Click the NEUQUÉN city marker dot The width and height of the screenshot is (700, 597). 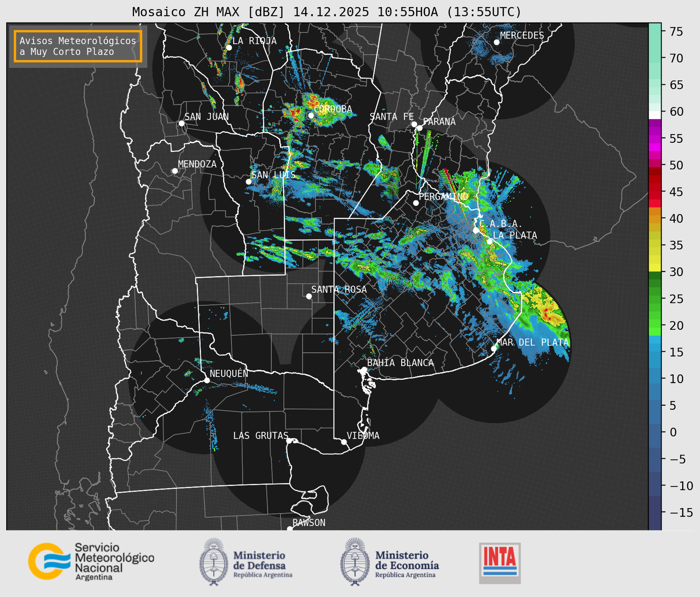(x=207, y=380)
